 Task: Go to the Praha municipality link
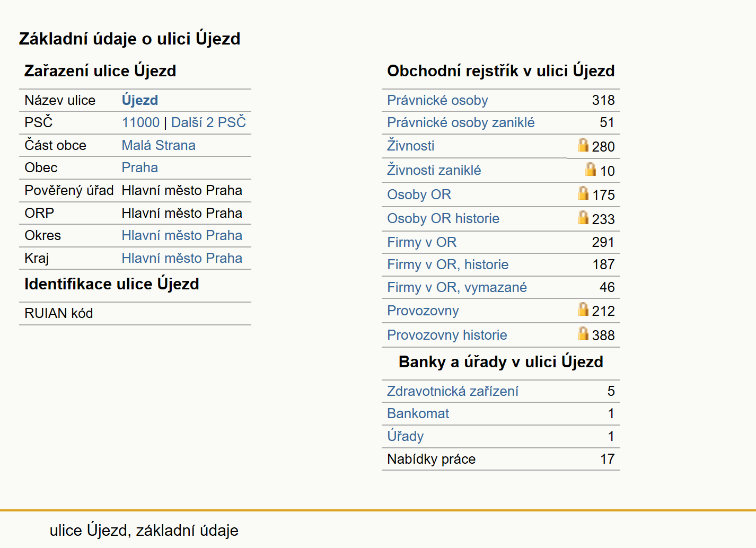(140, 167)
